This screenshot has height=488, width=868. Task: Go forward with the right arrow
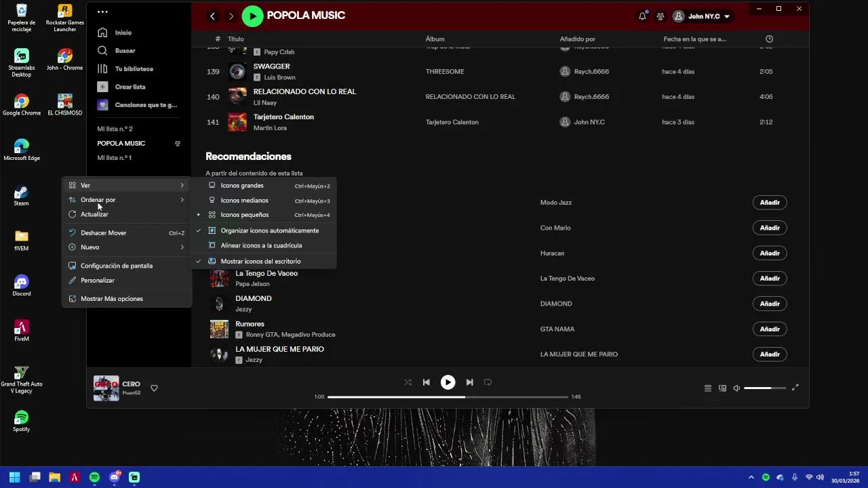[x=231, y=16]
